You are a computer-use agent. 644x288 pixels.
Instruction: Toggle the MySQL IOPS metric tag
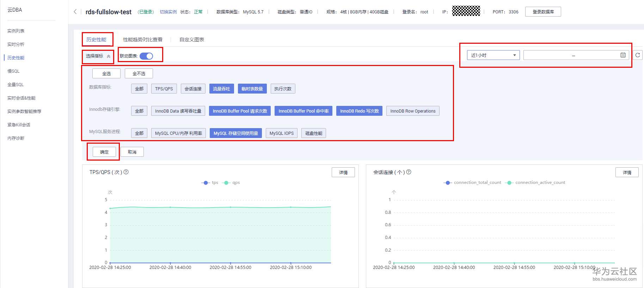click(x=281, y=133)
